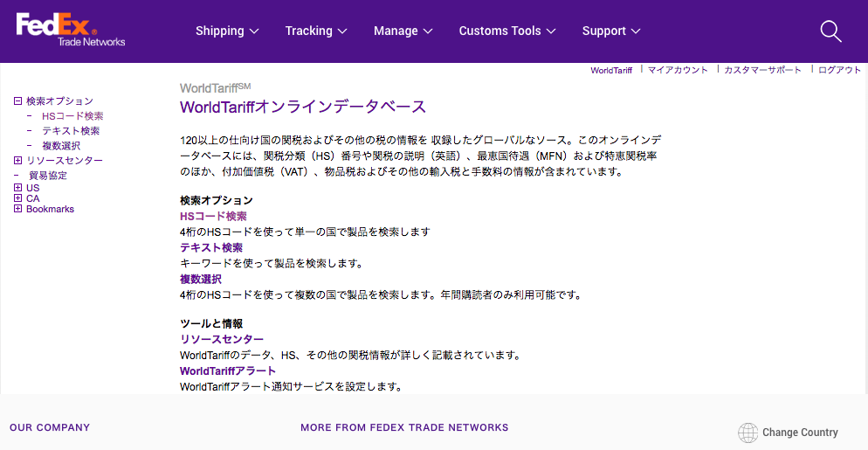Screen dimensions: 868x450
Task: Click the globe icon near Change Country
Action: [747, 433]
